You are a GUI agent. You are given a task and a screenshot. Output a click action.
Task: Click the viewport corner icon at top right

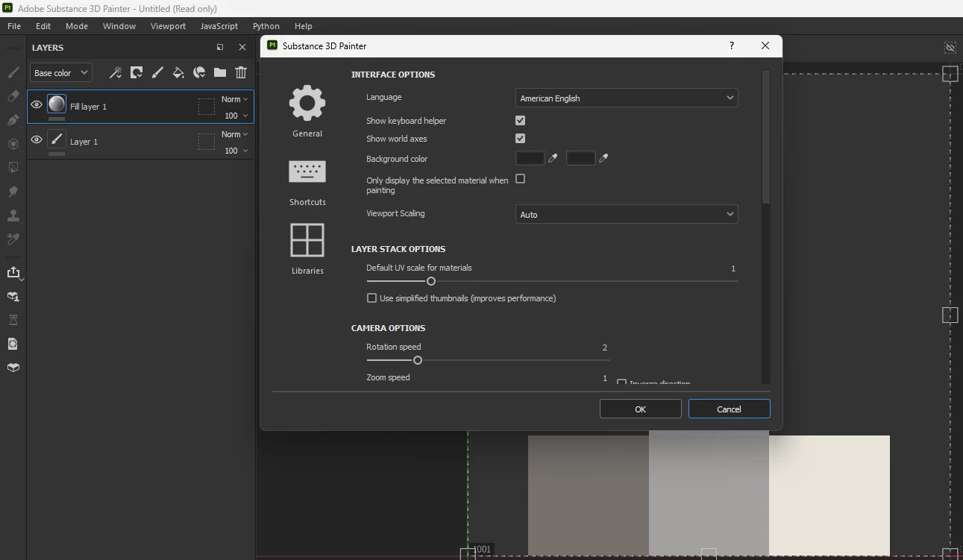pos(950,48)
